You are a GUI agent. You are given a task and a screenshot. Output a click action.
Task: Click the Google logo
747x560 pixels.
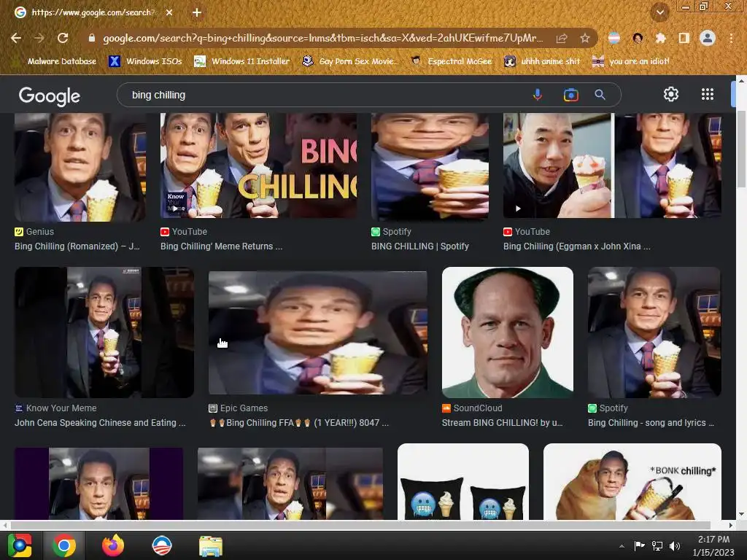(50, 96)
